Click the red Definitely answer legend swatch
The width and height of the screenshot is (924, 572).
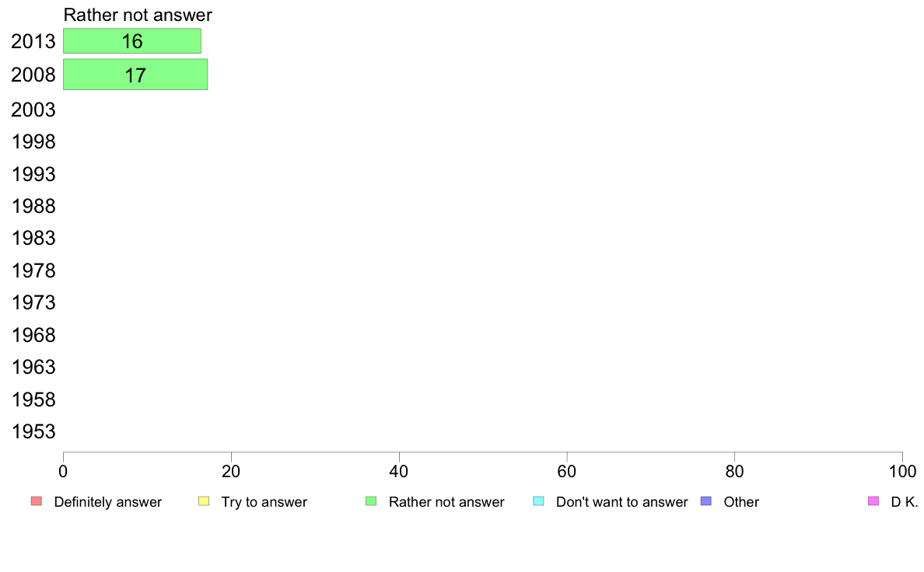36,501
